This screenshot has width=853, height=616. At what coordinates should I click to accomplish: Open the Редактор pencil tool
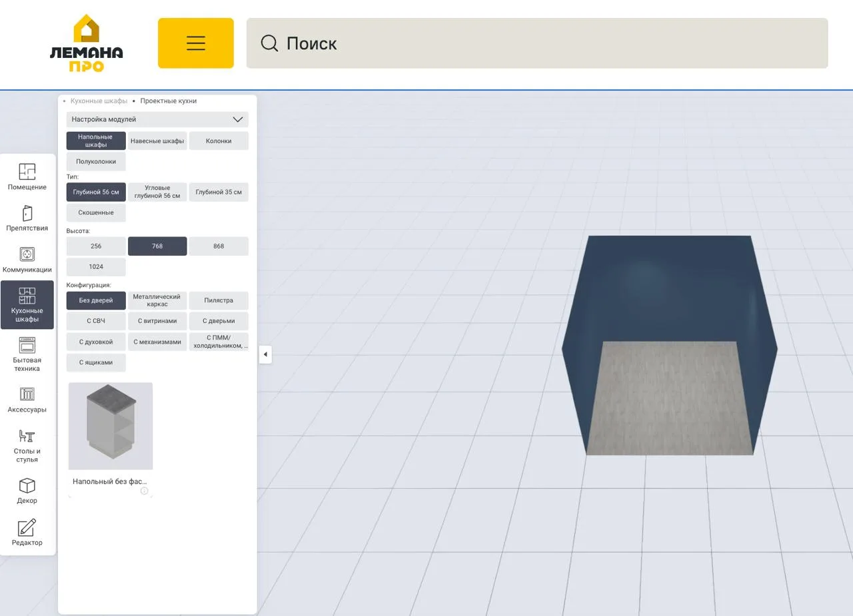[x=27, y=532]
